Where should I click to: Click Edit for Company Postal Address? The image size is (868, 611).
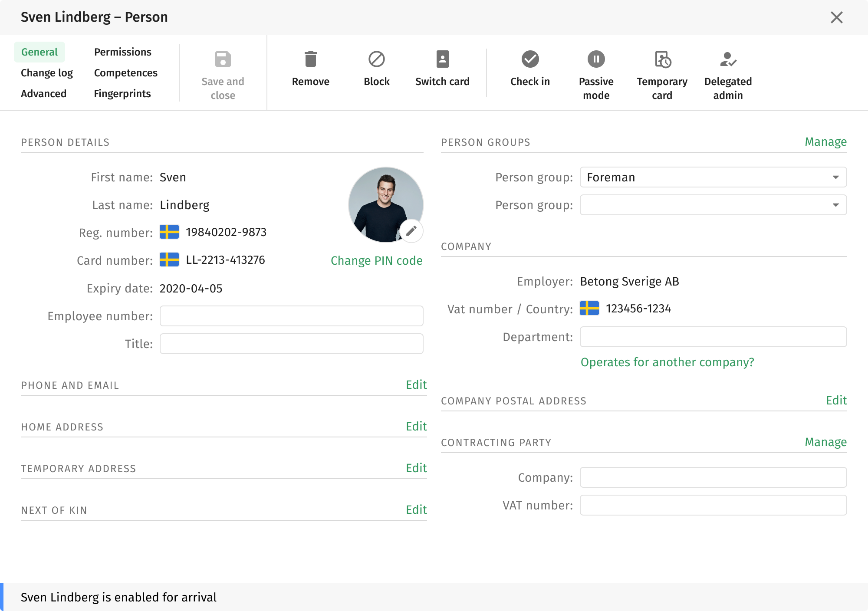pyautogui.click(x=836, y=401)
